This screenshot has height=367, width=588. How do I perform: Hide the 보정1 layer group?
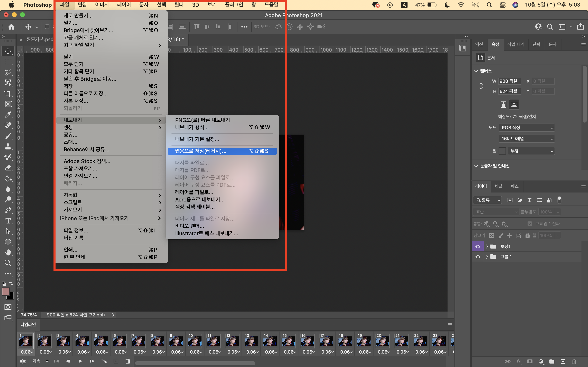[x=478, y=247]
